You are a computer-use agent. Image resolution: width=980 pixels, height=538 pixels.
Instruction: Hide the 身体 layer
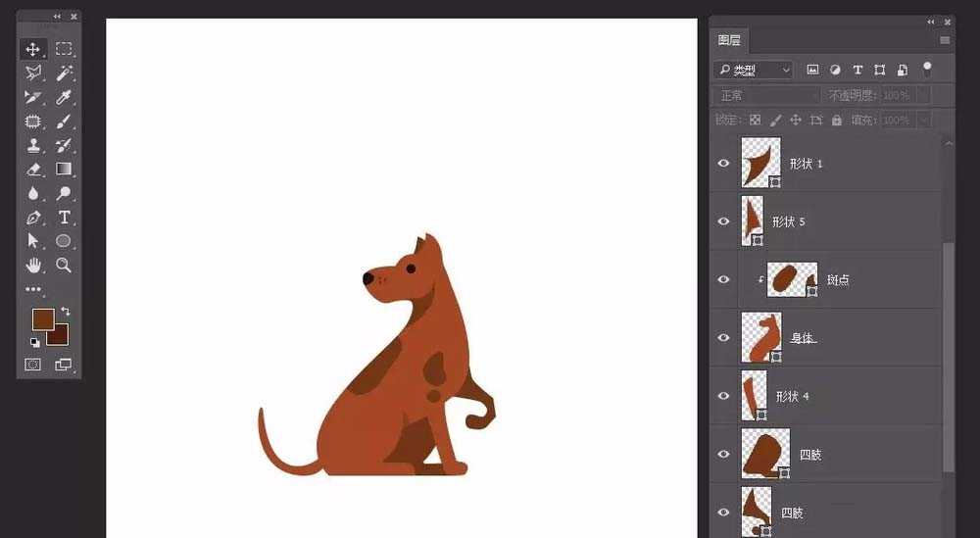click(724, 338)
